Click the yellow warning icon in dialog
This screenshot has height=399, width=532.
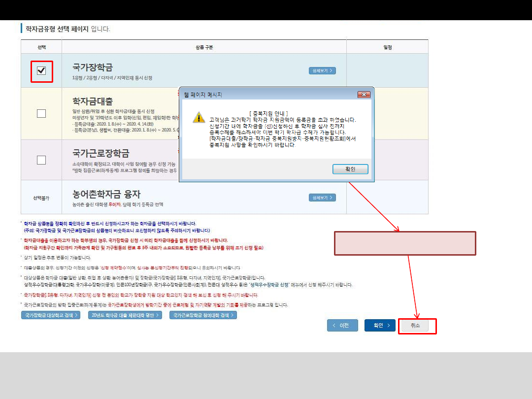point(198,117)
